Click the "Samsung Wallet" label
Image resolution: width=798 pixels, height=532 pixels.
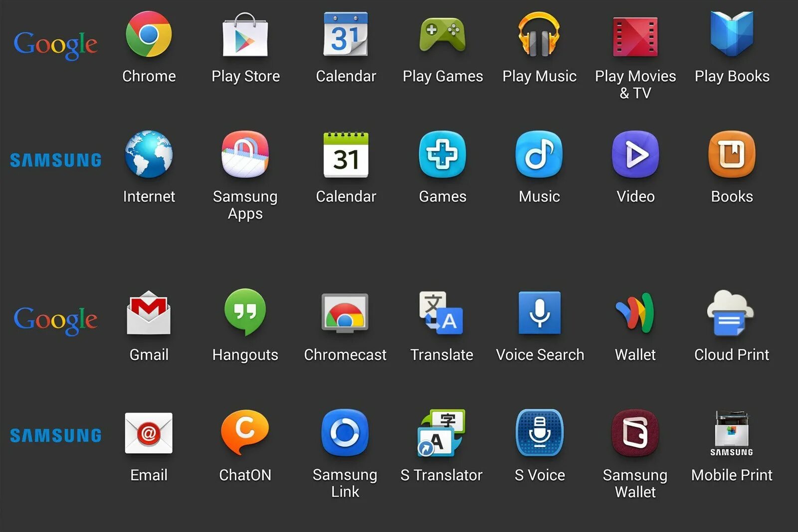635,484
